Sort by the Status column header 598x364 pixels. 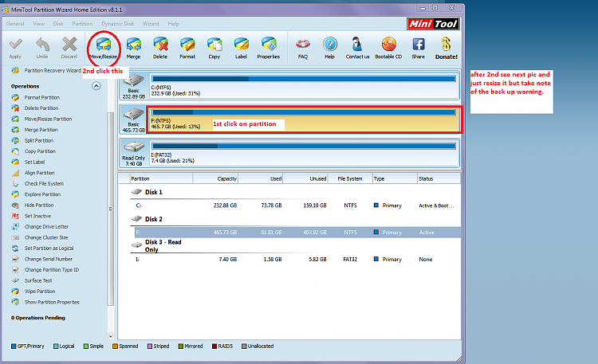[439, 178]
